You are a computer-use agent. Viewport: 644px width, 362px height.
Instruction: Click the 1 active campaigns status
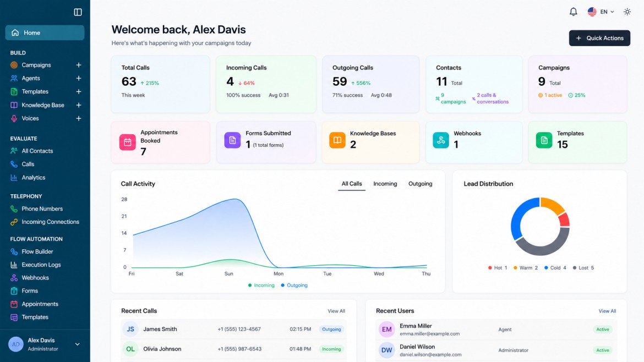point(550,95)
